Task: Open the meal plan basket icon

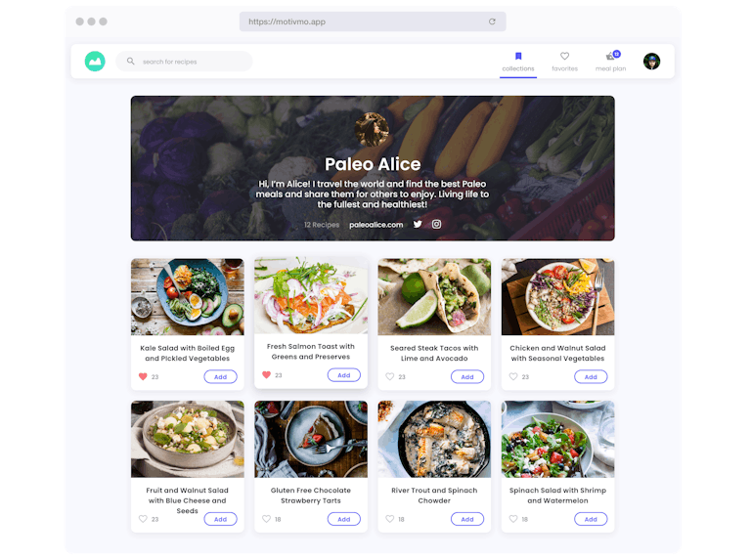Action: (x=610, y=56)
